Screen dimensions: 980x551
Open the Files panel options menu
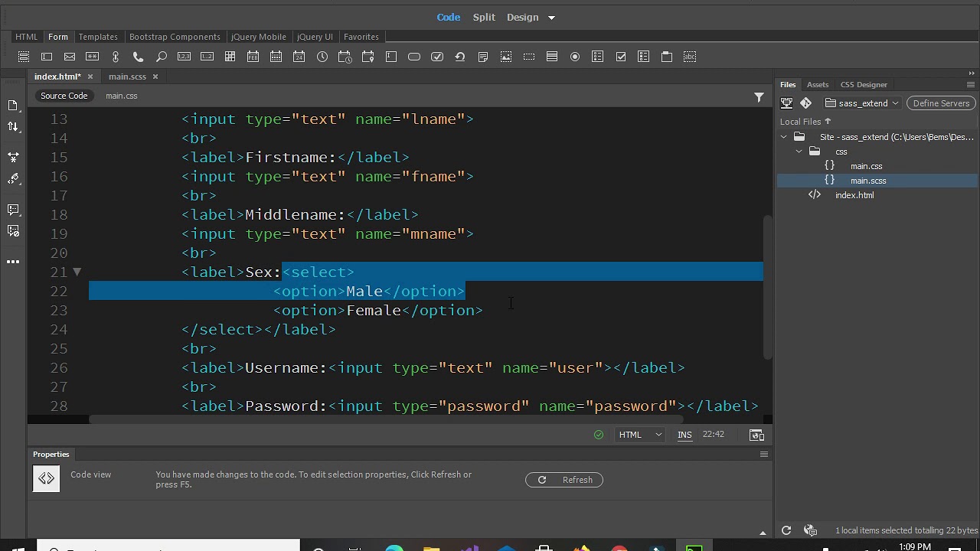(971, 85)
